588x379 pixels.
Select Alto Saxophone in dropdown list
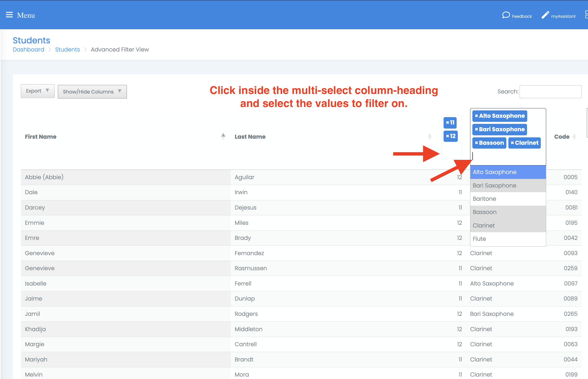click(508, 172)
